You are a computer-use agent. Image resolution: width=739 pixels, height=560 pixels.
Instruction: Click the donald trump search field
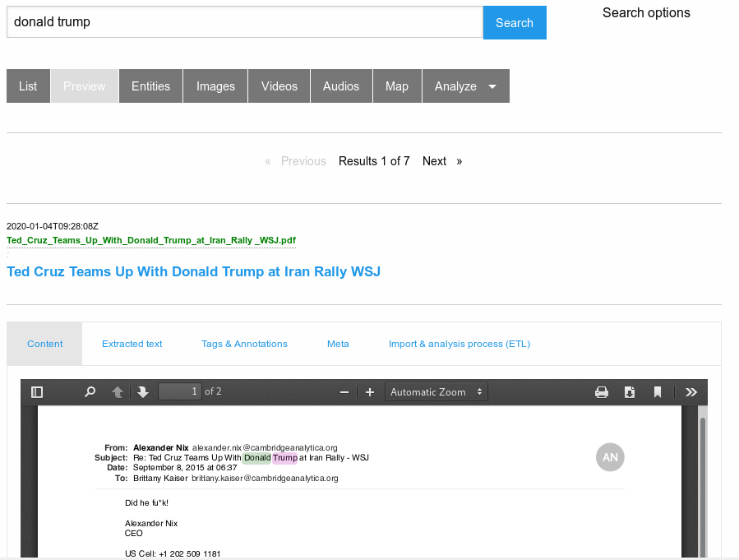pyautogui.click(x=245, y=22)
